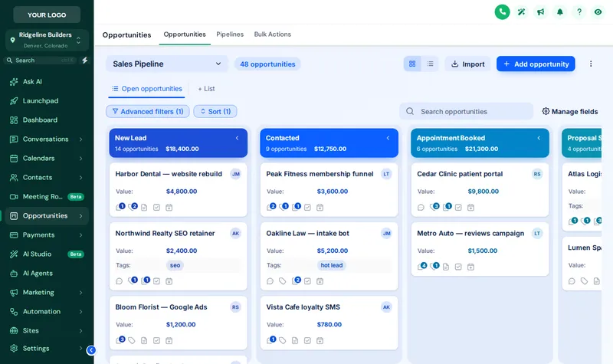Click the help question mark icon

579,12
